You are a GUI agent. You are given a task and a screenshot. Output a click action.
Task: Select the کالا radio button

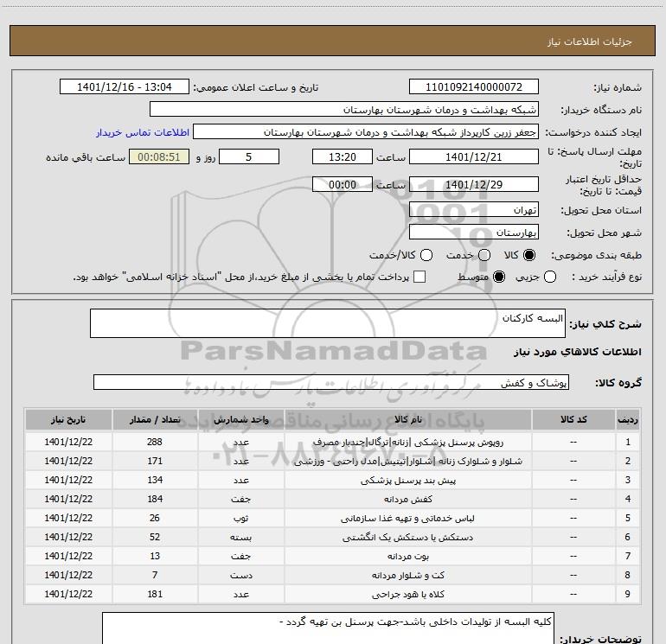[x=529, y=255]
